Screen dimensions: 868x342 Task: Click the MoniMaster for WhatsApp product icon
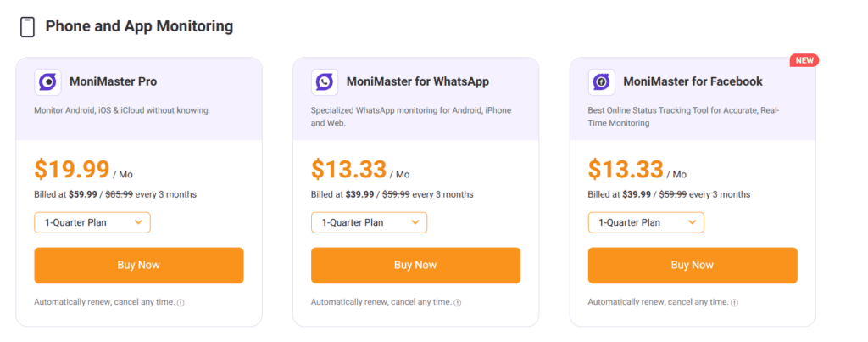(324, 82)
